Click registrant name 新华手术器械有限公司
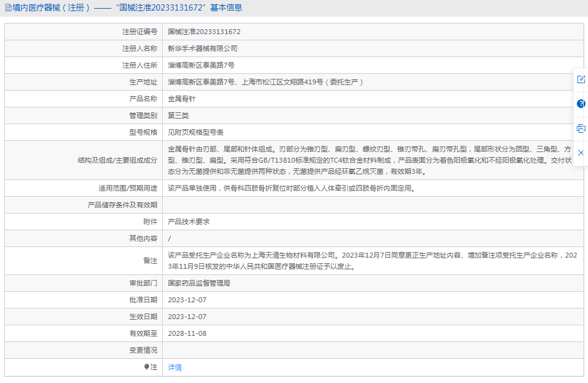 (202, 48)
